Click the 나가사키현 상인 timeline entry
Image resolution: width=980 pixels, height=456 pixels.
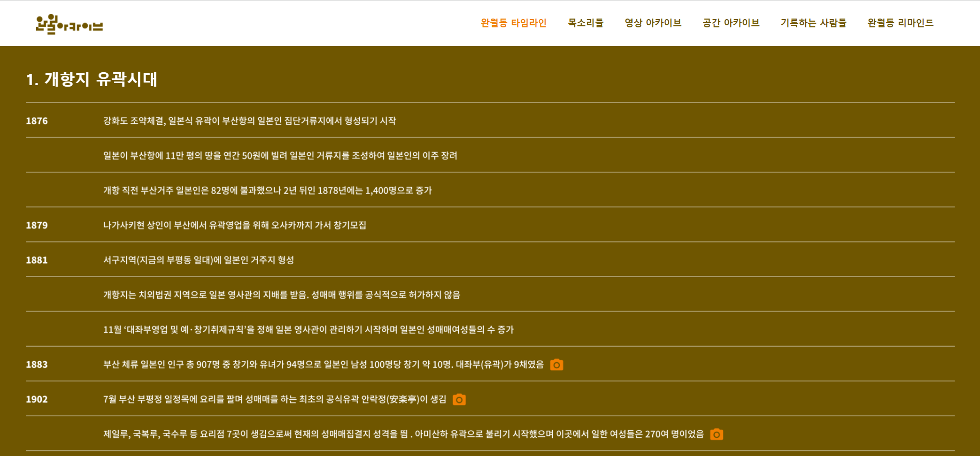(234, 225)
